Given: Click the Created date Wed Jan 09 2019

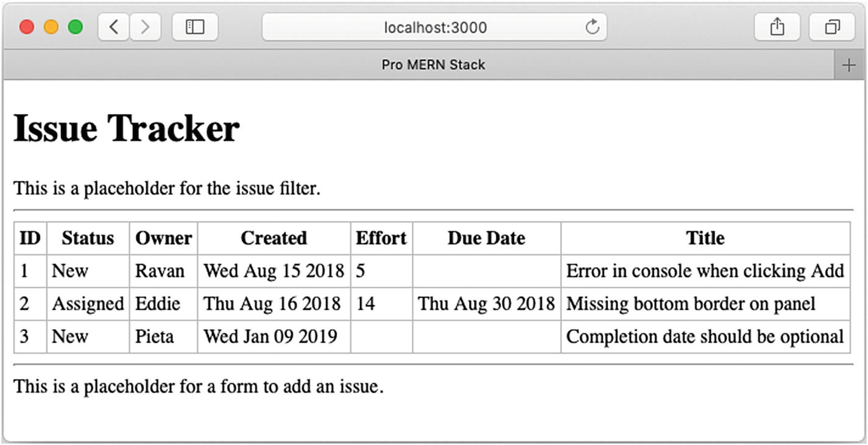Looking at the screenshot, I should [270, 336].
